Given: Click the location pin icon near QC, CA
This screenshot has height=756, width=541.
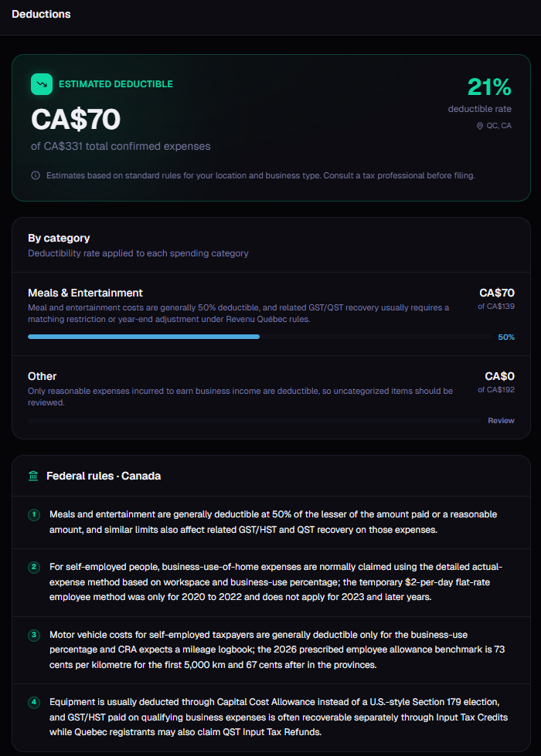Looking at the screenshot, I should 480,125.
